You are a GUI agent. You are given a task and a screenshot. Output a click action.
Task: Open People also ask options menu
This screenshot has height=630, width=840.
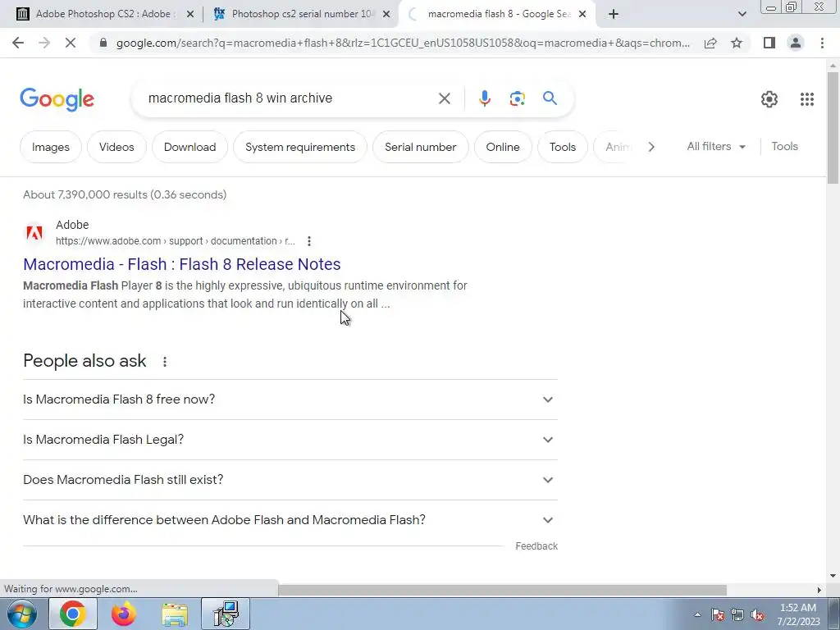point(164,362)
